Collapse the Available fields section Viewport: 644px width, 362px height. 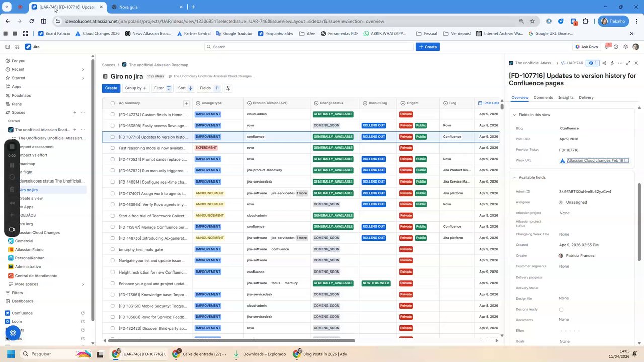[x=514, y=177]
